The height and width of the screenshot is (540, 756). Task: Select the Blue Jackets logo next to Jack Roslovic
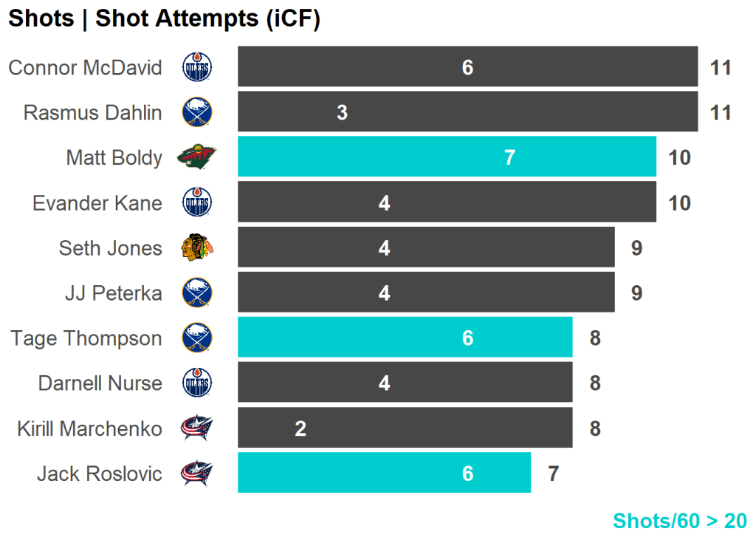click(196, 473)
